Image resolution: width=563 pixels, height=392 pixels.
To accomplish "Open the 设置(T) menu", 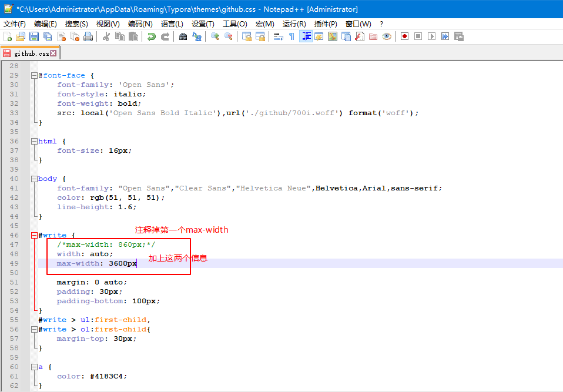I will [x=203, y=24].
